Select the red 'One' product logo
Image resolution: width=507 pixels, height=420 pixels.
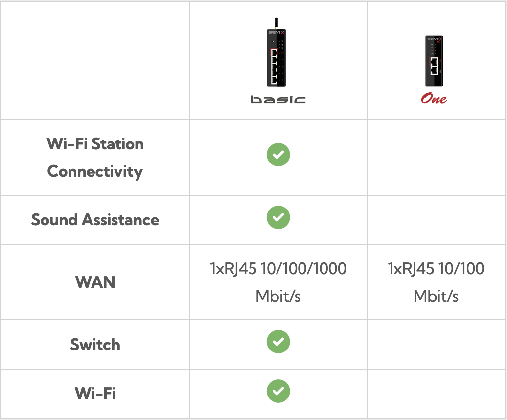[434, 98]
